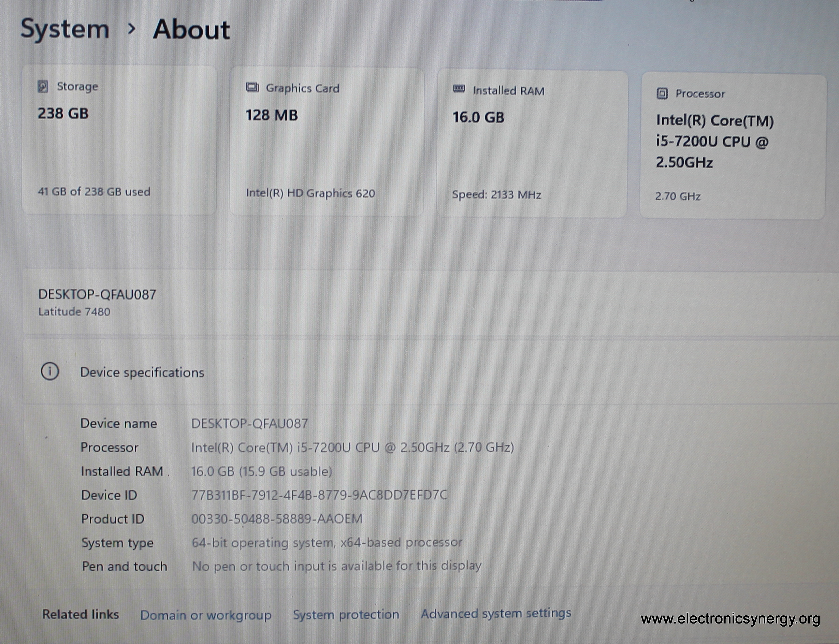
Task: Go back to System in breadcrumb
Action: (64, 29)
